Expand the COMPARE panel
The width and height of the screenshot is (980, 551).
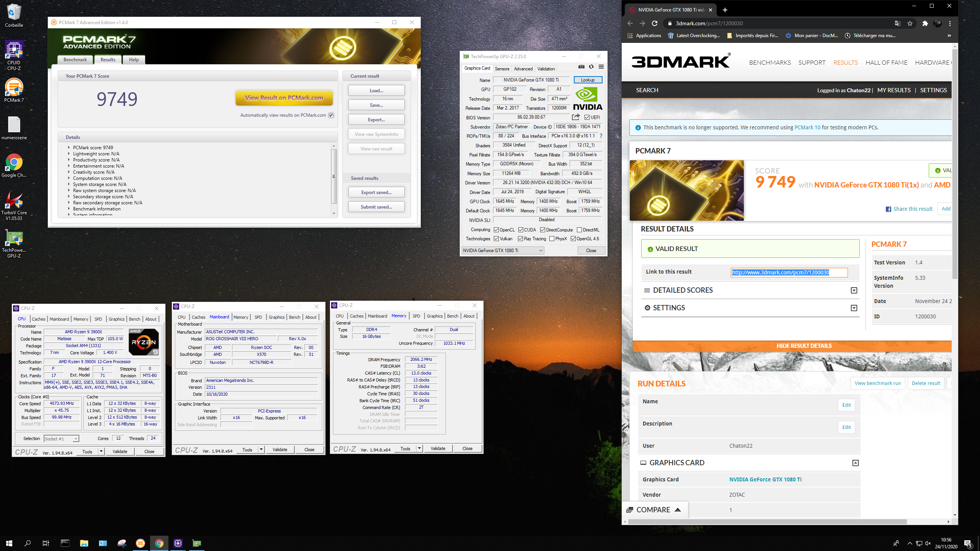click(654, 510)
